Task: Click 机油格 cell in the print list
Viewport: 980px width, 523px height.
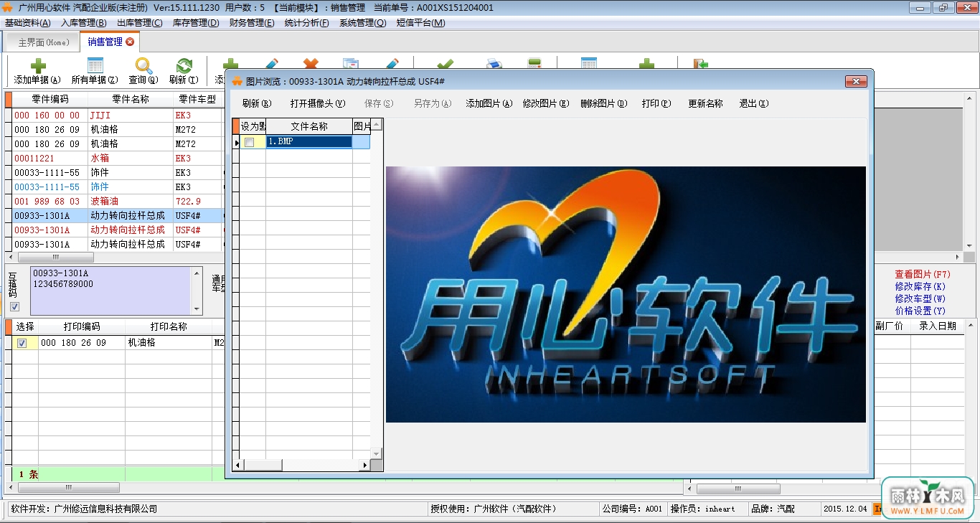Action: tap(169, 343)
